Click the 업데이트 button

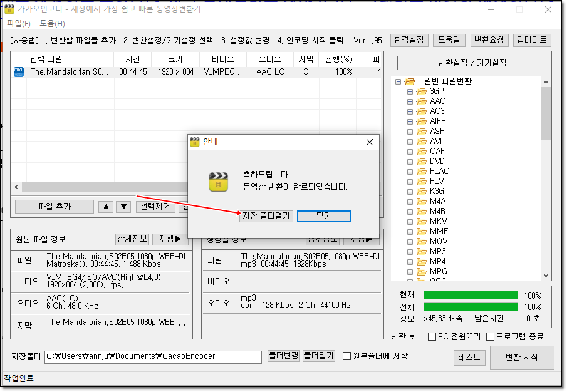(x=532, y=40)
